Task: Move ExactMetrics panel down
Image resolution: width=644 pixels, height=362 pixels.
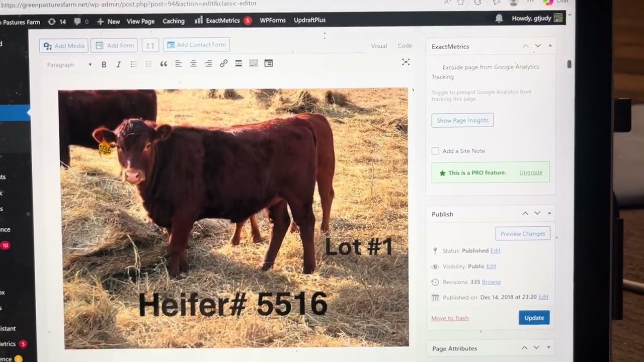Action: (537, 46)
